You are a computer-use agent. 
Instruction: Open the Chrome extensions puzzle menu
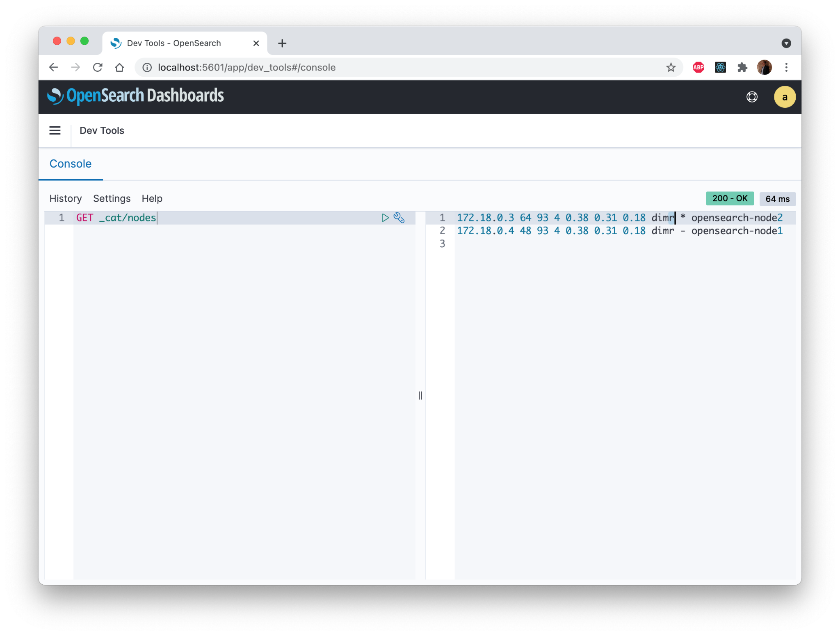(x=742, y=67)
